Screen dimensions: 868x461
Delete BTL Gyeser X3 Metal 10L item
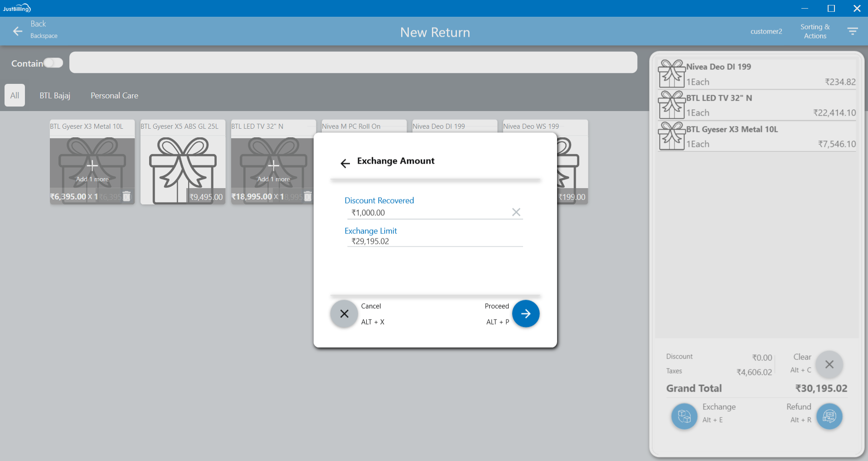click(127, 196)
